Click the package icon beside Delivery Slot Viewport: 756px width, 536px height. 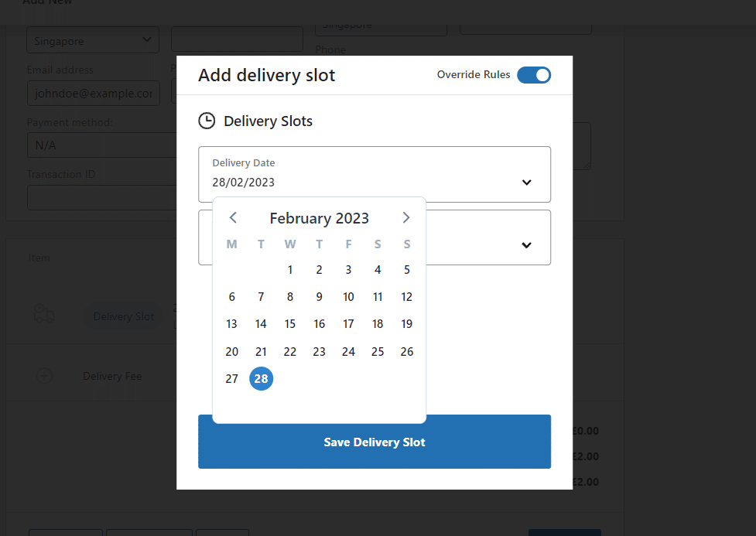click(x=44, y=315)
